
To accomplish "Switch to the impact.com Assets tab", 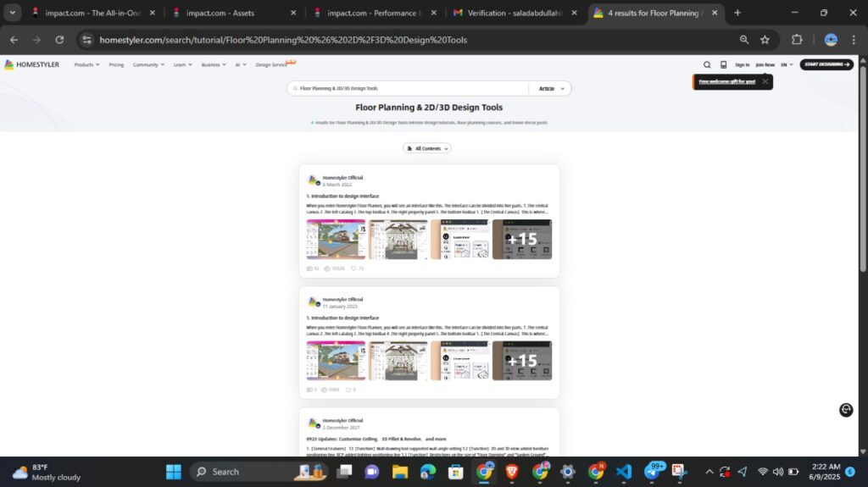I will pyautogui.click(x=236, y=13).
